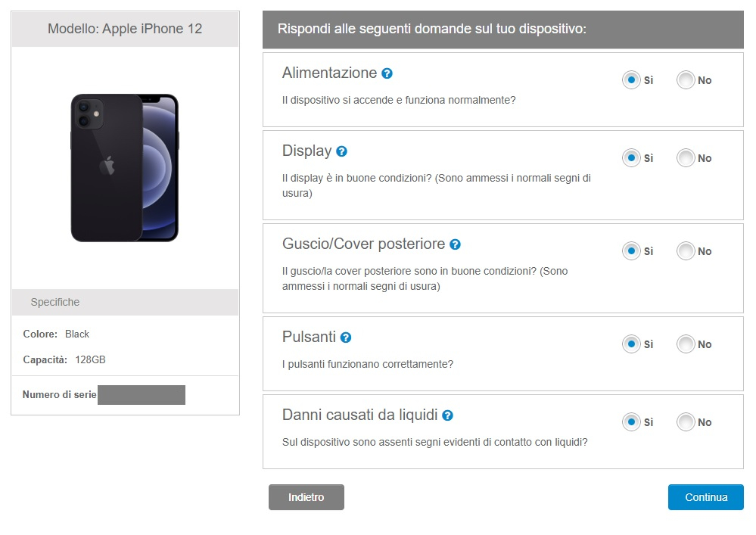Image resolution: width=756 pixels, height=535 pixels.
Task: Select No for Alimentazione
Action: click(686, 80)
